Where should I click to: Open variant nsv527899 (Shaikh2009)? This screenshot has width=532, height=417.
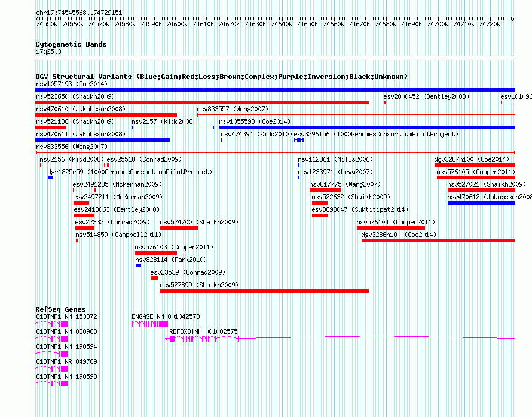pyautogui.click(x=199, y=285)
